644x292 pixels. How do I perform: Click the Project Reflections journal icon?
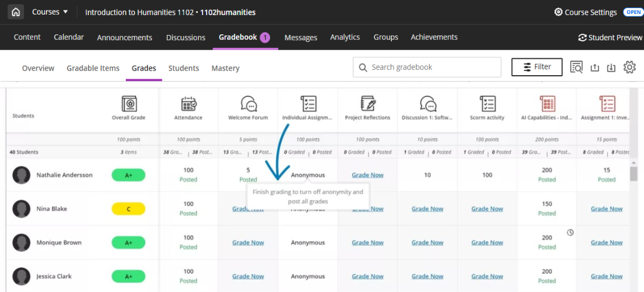(367, 104)
